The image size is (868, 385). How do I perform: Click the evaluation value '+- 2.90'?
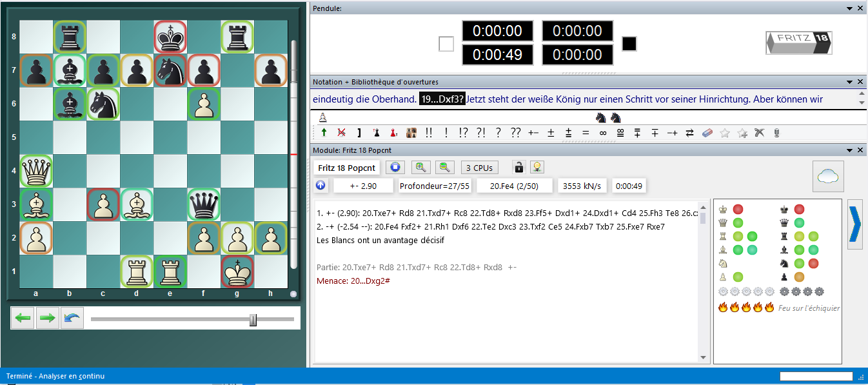(x=363, y=186)
